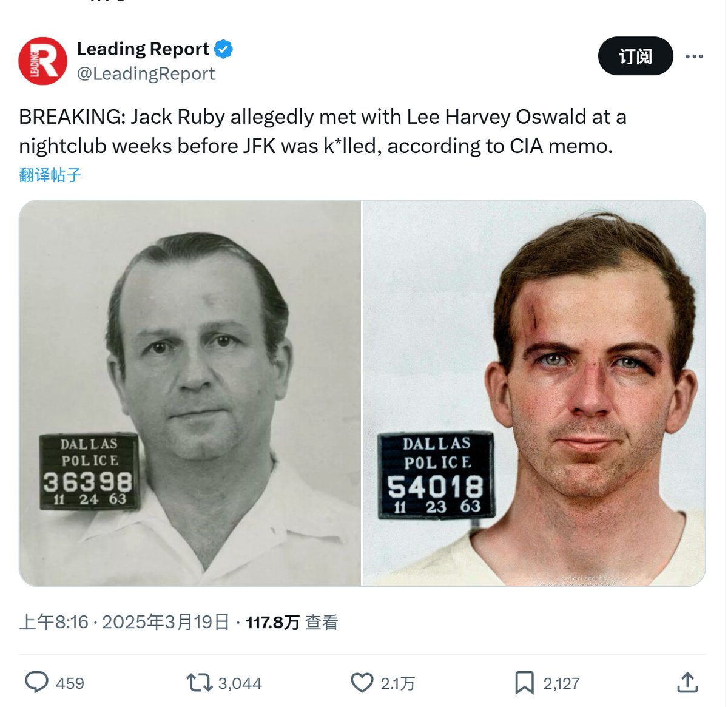Open the Leading Report display name
The image size is (728, 707).
(143, 49)
